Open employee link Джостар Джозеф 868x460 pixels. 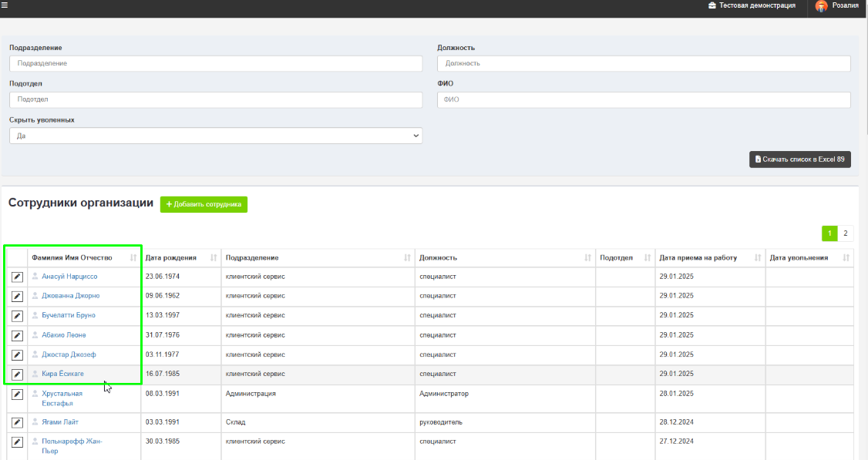coord(69,354)
